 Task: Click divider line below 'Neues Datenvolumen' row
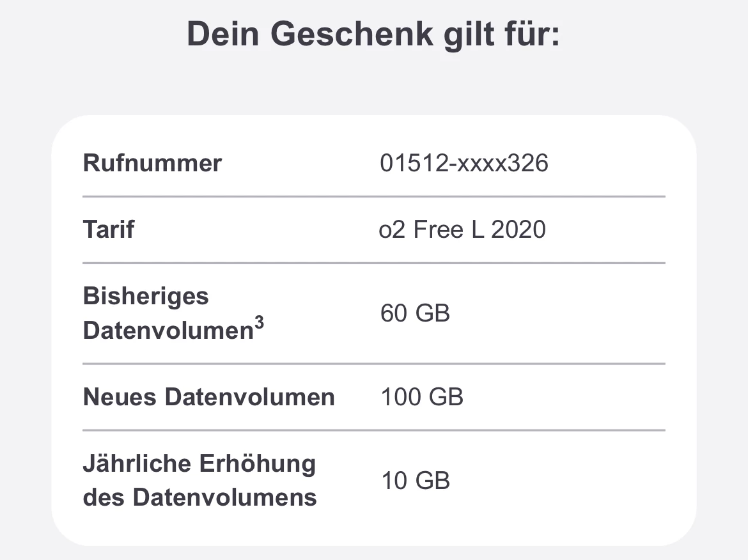[x=373, y=430]
